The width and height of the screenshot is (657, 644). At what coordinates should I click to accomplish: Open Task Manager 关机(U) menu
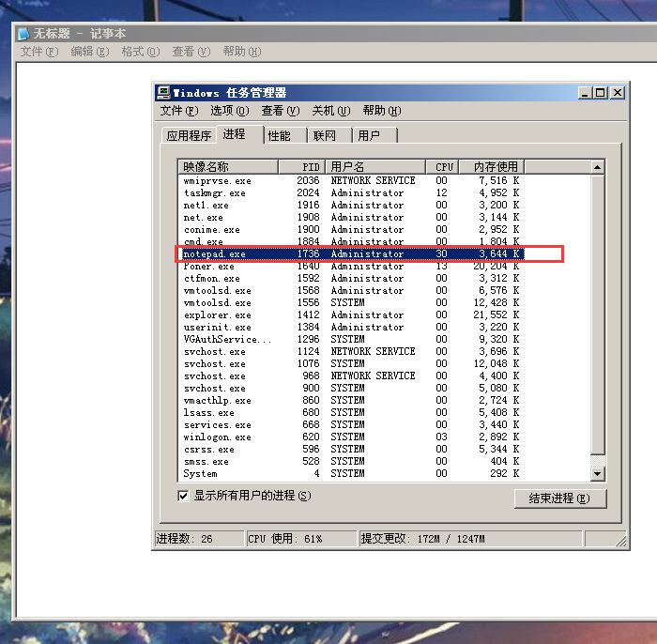[x=331, y=111]
